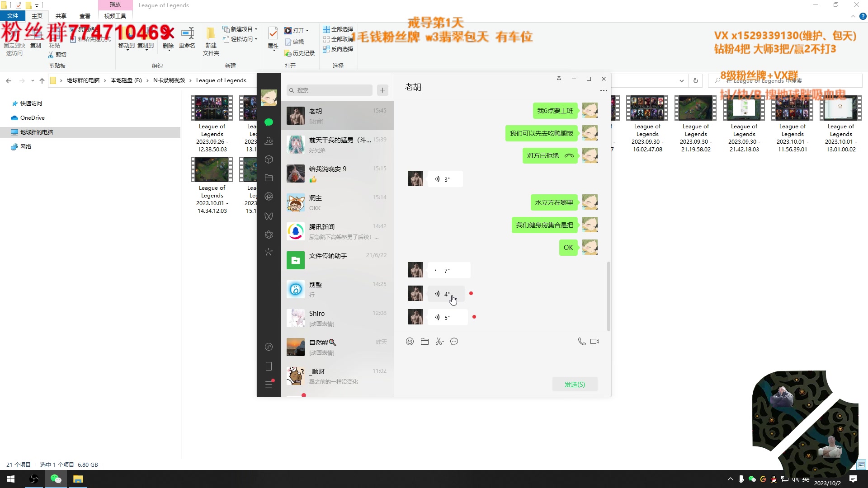Click Explorer properties icon in ribbon
Image resolution: width=868 pixels, height=488 pixels.
(x=273, y=38)
